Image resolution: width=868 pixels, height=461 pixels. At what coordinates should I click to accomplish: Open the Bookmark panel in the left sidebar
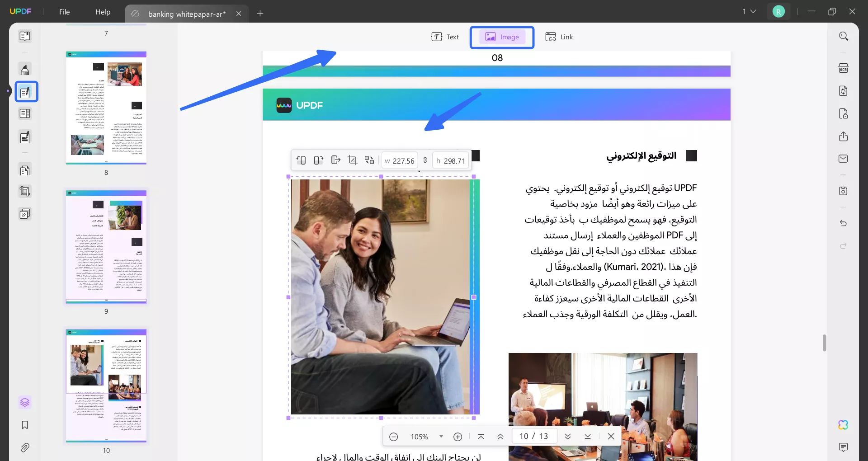(25, 425)
